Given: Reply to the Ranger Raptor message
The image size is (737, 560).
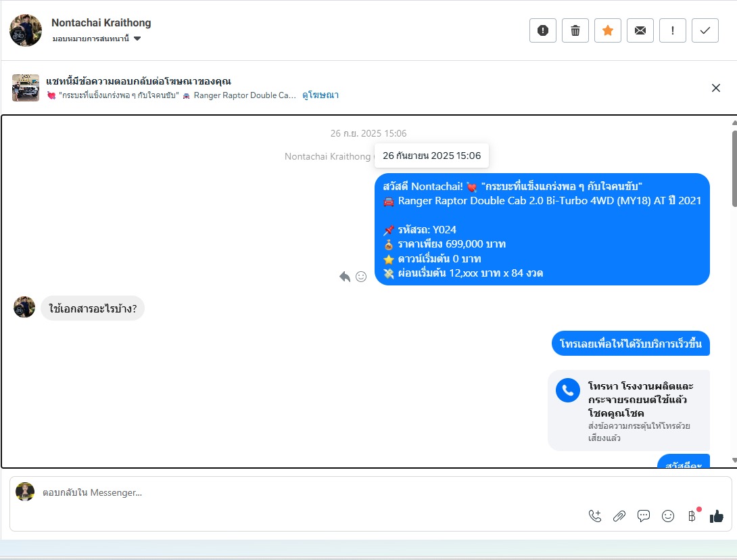Looking at the screenshot, I should point(345,277).
